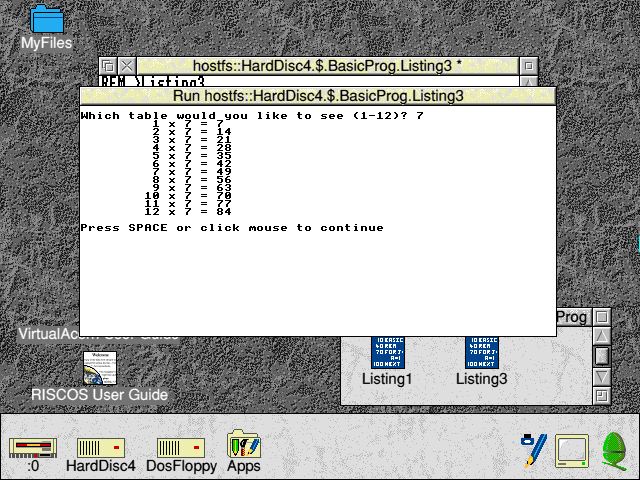The width and height of the screenshot is (640, 480).
Task: Click the green acorn Task Manager icon
Action: 612,450
